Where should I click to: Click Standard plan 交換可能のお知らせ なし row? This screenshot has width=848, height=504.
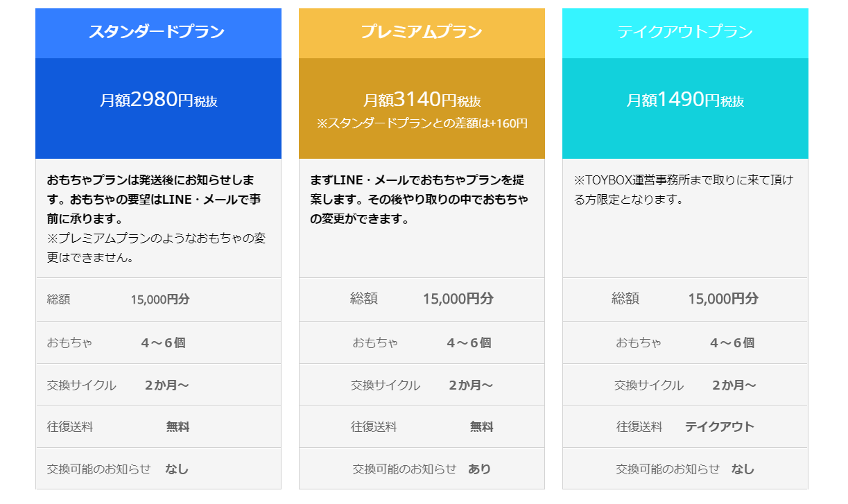pos(158,469)
